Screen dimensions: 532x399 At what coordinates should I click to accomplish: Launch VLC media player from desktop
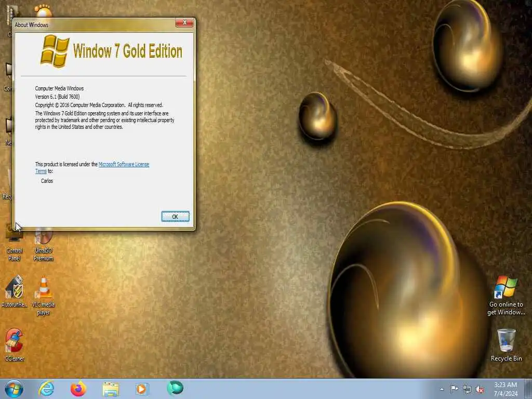pyautogui.click(x=44, y=296)
